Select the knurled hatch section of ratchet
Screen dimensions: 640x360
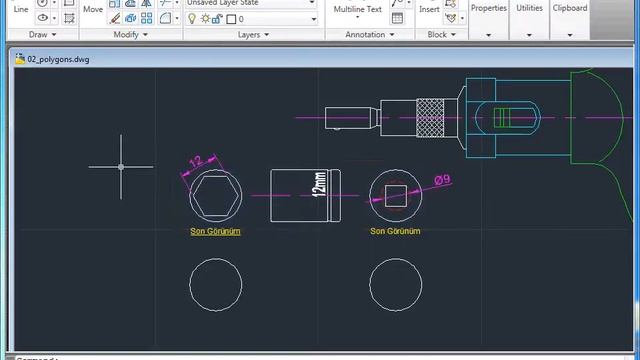430,118
